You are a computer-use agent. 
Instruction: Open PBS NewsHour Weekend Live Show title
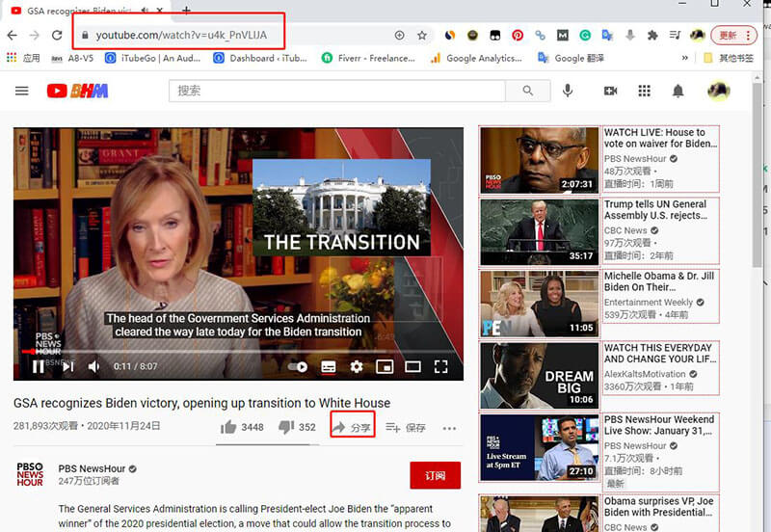(x=659, y=425)
